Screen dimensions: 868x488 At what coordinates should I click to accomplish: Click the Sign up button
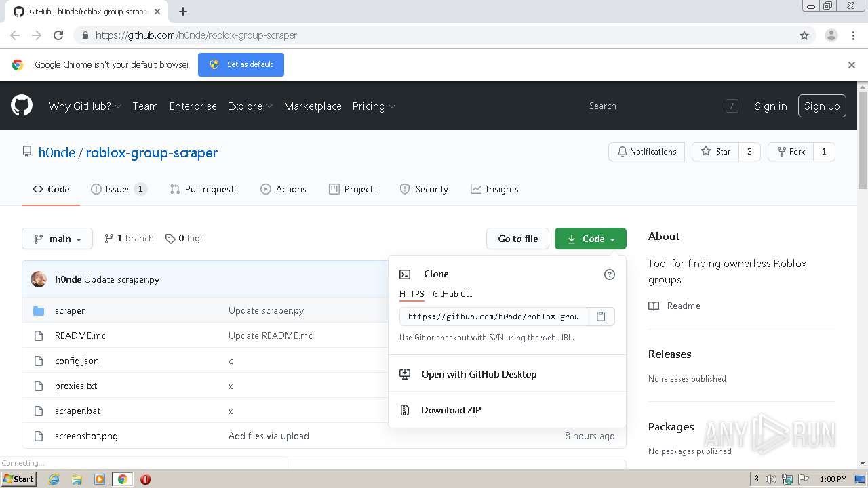click(x=822, y=106)
